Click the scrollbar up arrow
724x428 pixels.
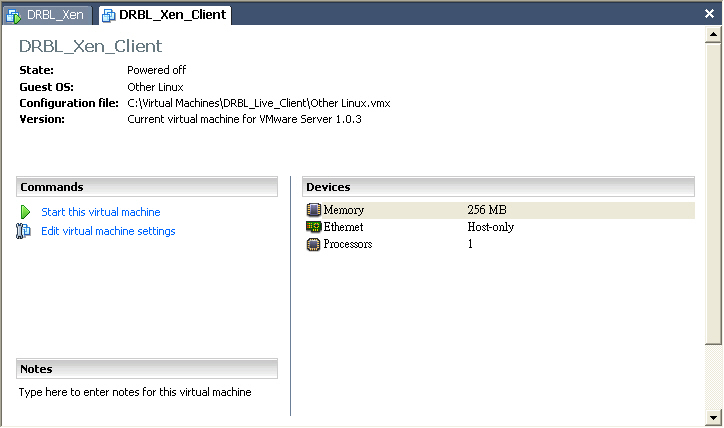[713, 34]
